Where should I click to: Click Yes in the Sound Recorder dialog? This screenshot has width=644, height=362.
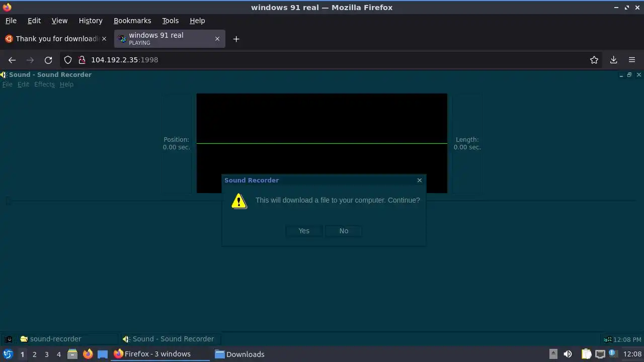pyautogui.click(x=304, y=231)
